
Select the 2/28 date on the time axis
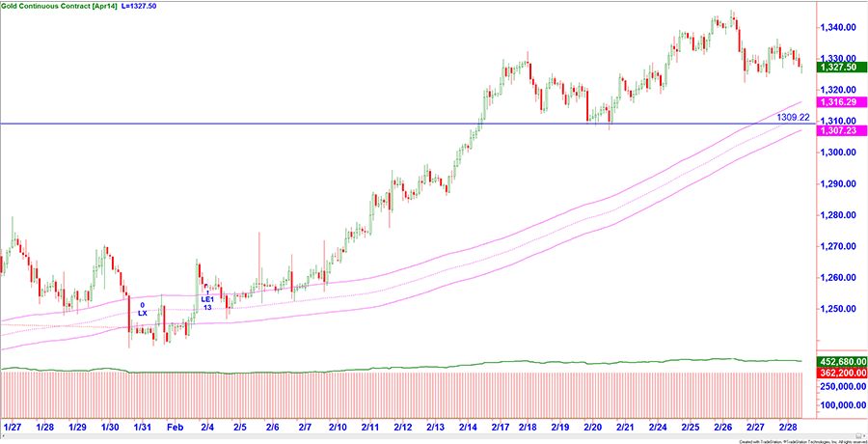point(787,426)
